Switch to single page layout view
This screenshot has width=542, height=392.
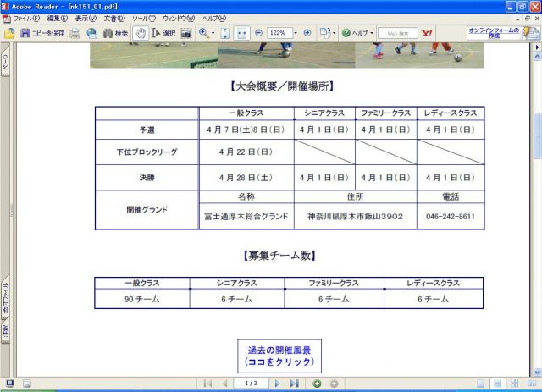[480, 384]
